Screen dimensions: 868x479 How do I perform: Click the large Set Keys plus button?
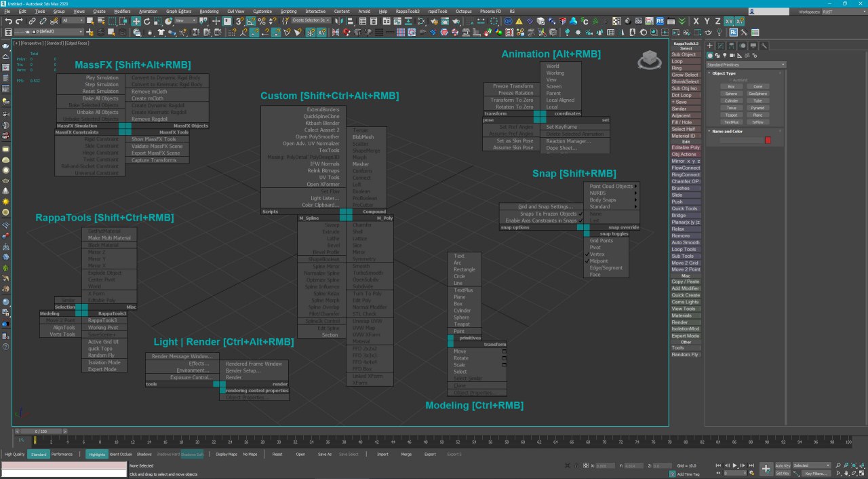(766, 469)
